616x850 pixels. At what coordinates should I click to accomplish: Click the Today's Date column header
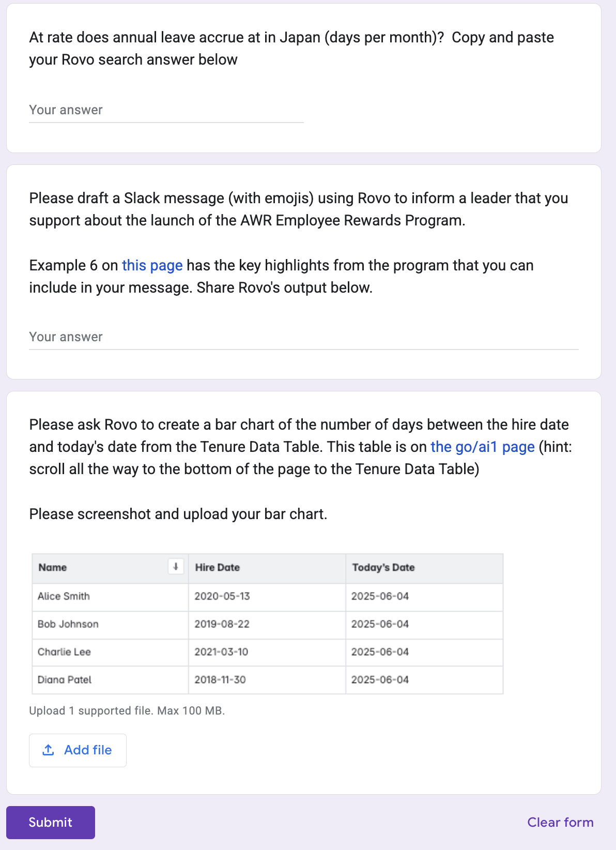pos(424,568)
